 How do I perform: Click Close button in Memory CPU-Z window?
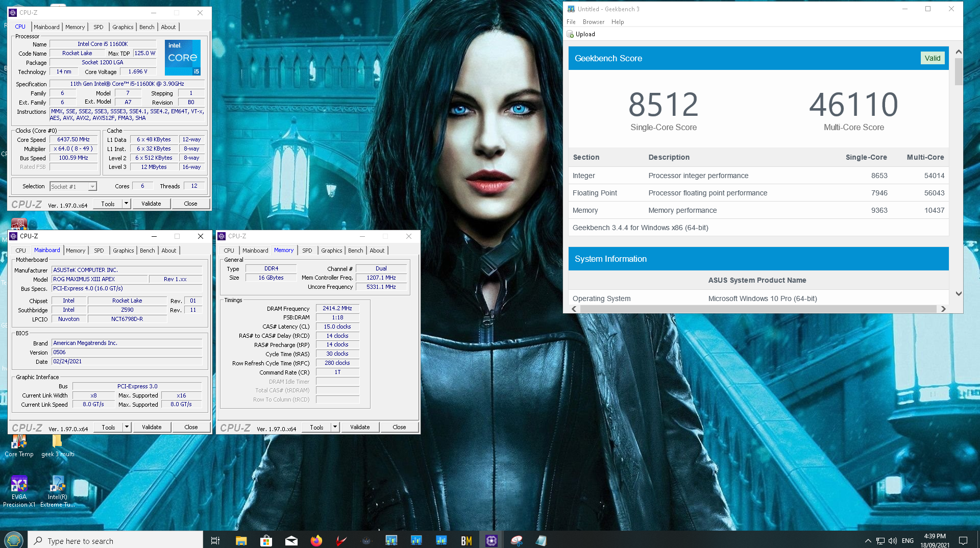[x=399, y=427]
